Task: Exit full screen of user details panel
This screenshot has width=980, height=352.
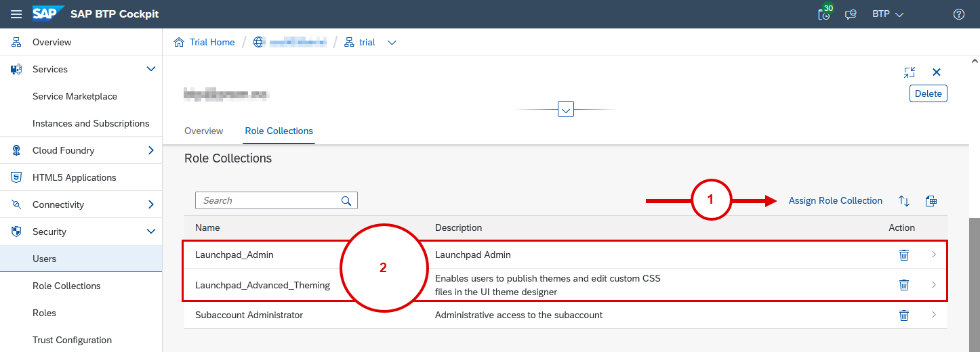Action: coord(910,72)
